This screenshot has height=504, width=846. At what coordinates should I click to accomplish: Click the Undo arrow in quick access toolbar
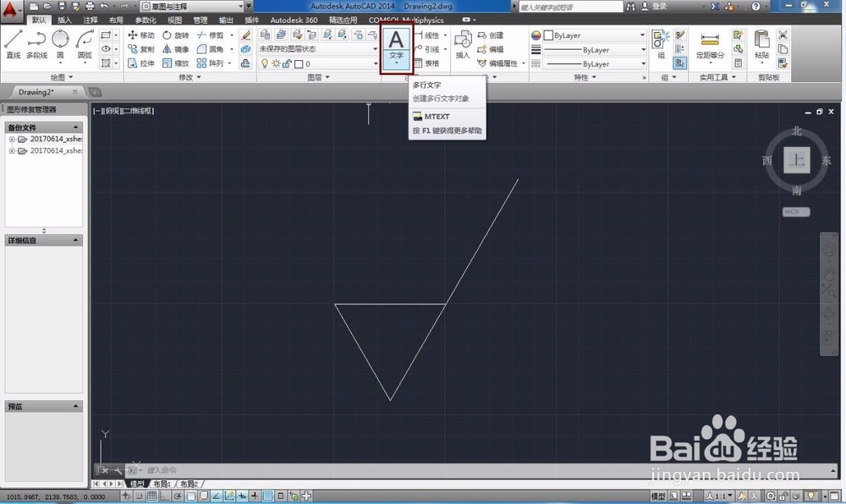(x=104, y=7)
